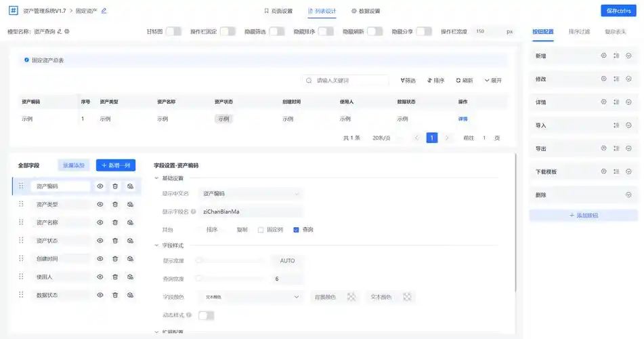Screen dimensions: 644x339
Task: Click the copy-settings icon in 资产编码 row
Action: 130,186
